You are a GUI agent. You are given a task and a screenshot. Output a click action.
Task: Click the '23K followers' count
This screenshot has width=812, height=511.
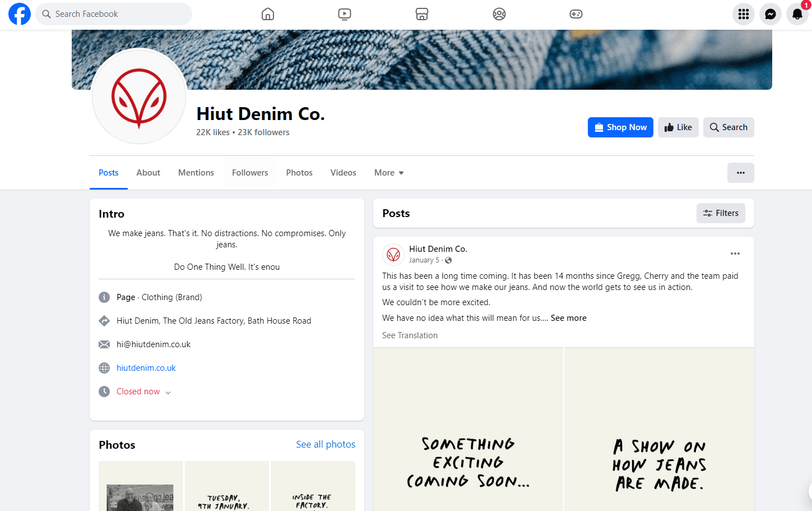[263, 132]
